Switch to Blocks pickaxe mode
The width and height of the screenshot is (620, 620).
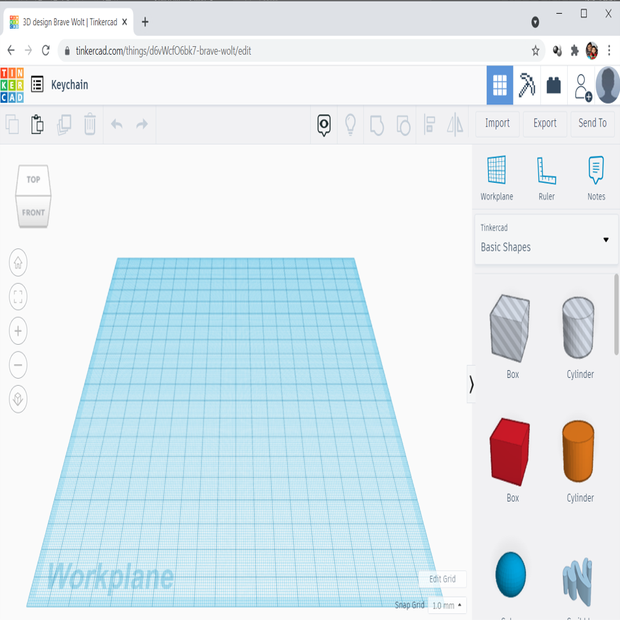tap(527, 86)
